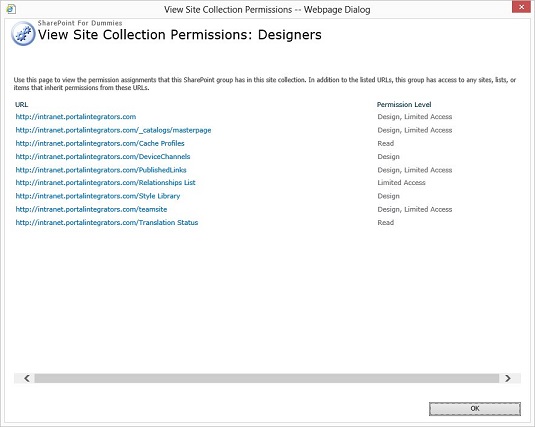Open the Style Library URL link

[98, 196]
